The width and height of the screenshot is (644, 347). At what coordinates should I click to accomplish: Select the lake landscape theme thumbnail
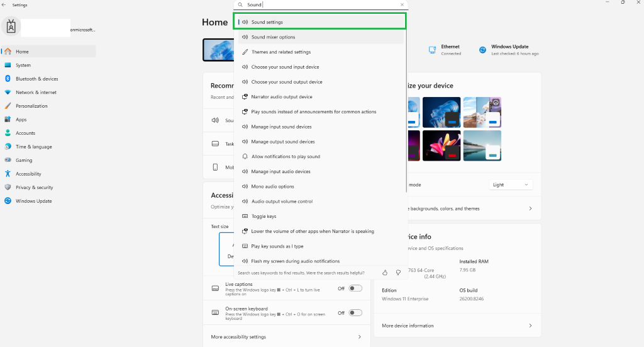click(x=482, y=145)
